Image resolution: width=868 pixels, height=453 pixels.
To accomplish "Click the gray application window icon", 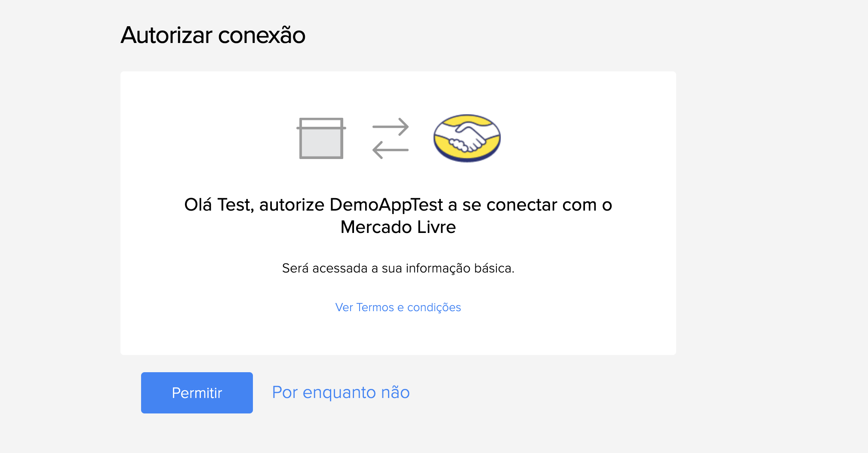I will pos(321,138).
